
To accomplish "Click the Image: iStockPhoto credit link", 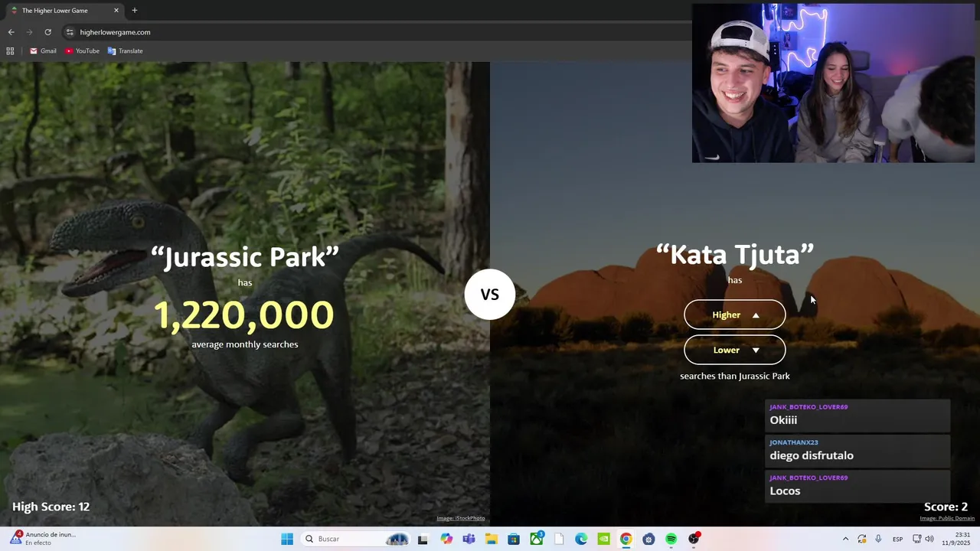I will (461, 518).
